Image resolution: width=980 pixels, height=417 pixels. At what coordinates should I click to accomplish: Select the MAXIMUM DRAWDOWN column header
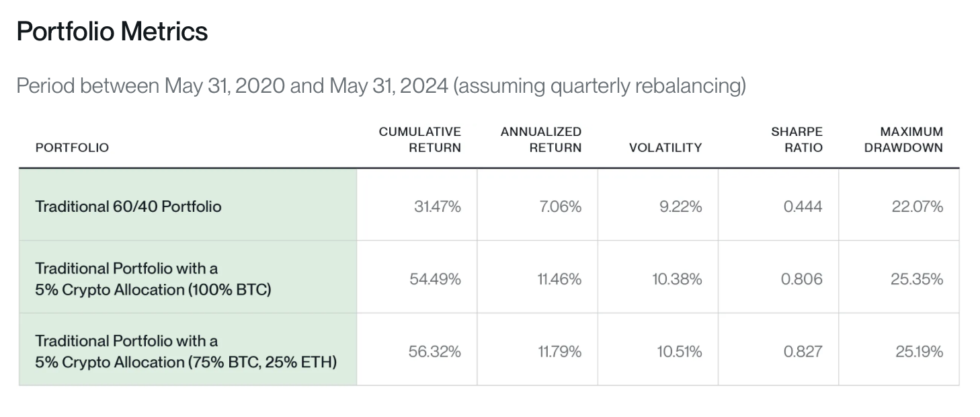[x=903, y=139]
